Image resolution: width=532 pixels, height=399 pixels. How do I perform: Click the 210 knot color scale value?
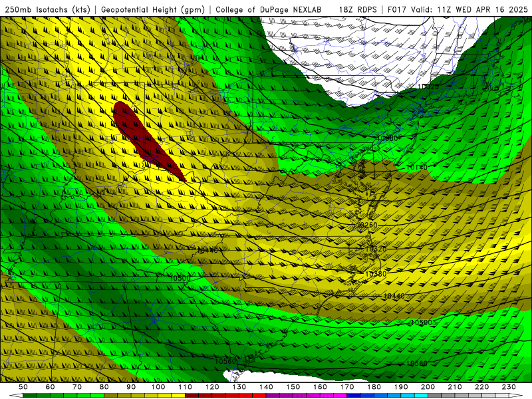(x=455, y=387)
